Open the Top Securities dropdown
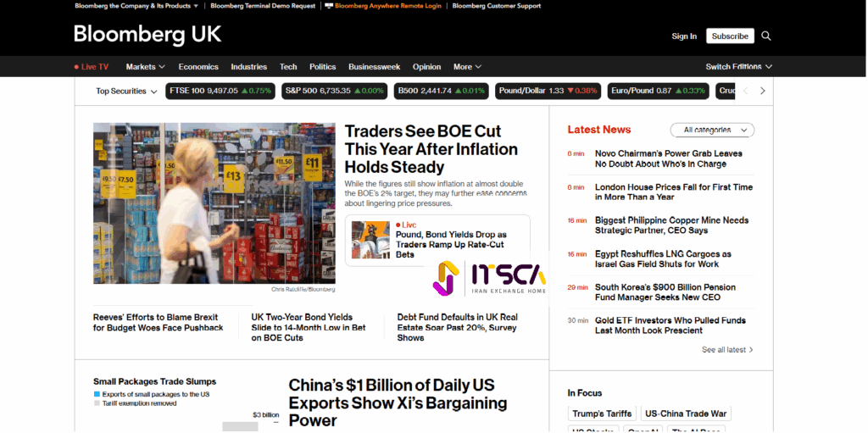The width and height of the screenshot is (868, 433). point(126,91)
